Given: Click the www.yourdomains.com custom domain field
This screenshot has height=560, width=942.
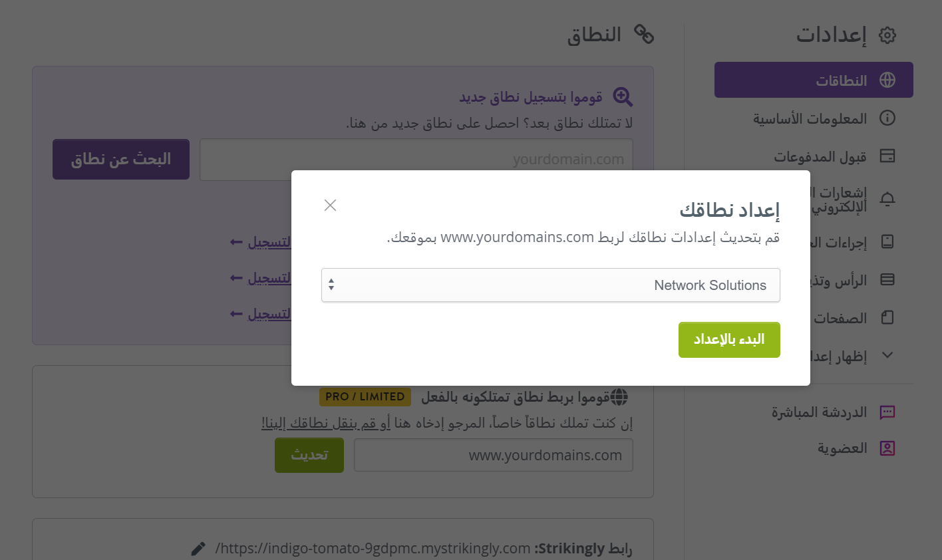Looking at the screenshot, I should click(x=494, y=456).
